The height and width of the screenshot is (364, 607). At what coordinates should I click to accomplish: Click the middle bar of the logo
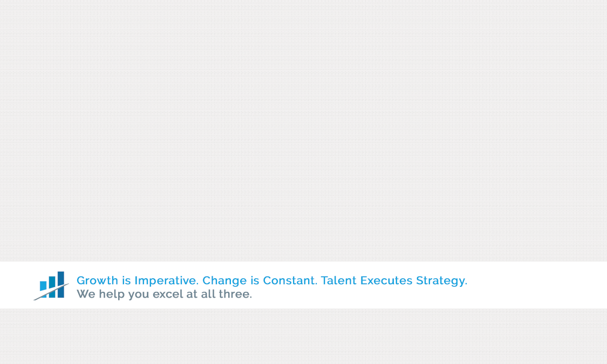[x=52, y=287]
